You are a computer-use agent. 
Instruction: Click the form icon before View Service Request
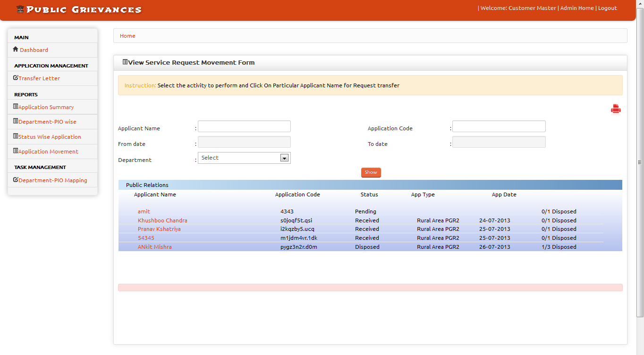125,62
